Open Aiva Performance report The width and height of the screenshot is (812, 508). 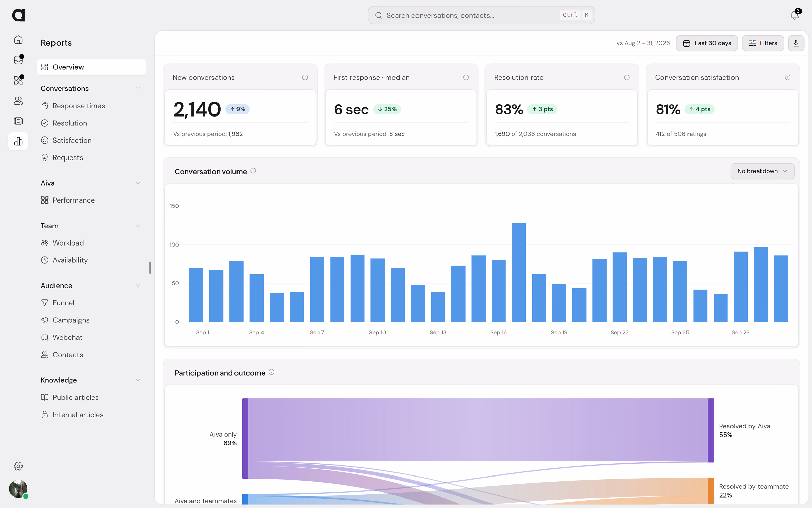point(91,200)
